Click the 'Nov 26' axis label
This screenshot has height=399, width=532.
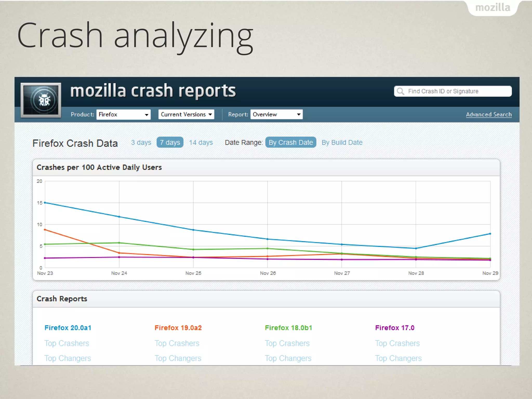click(x=268, y=273)
